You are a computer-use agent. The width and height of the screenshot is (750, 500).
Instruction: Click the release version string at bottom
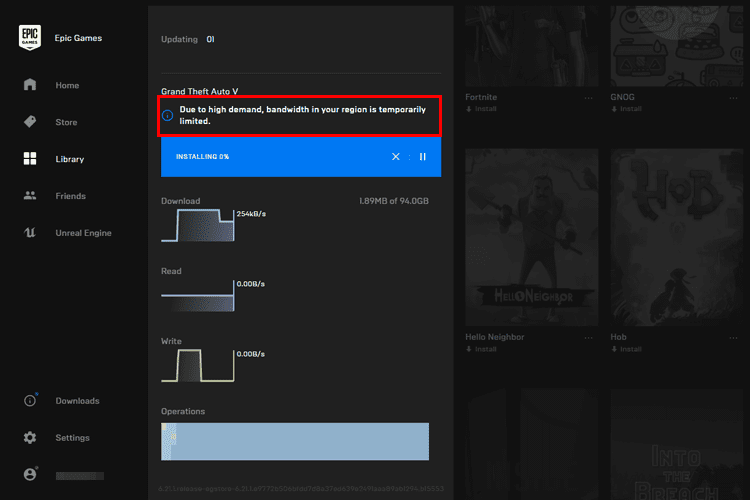(x=301, y=489)
